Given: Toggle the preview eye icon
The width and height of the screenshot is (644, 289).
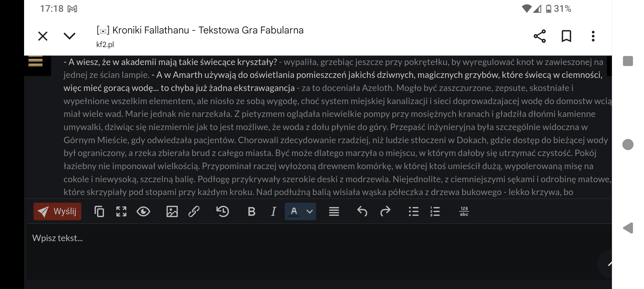Looking at the screenshot, I should [143, 211].
